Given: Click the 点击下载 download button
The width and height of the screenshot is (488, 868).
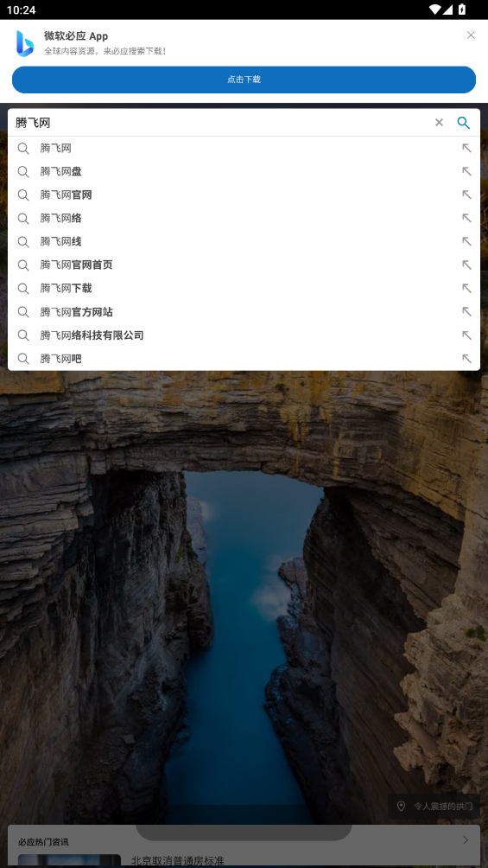Looking at the screenshot, I should tap(244, 80).
